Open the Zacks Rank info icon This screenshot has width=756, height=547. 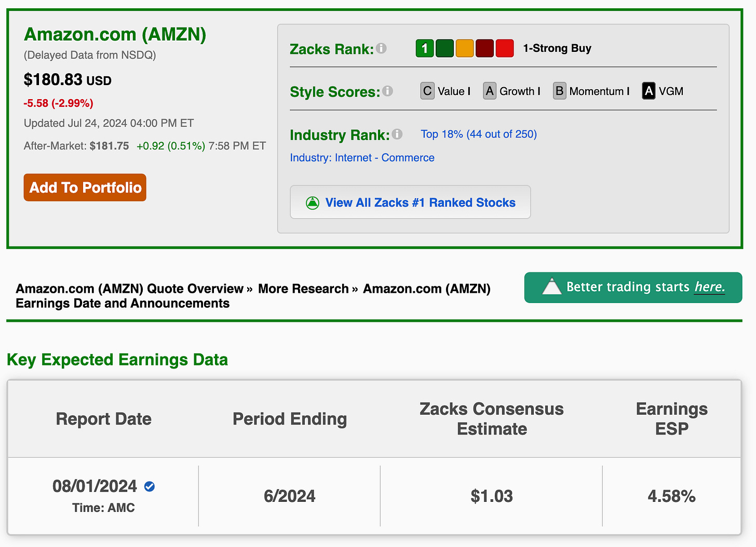coord(381,48)
